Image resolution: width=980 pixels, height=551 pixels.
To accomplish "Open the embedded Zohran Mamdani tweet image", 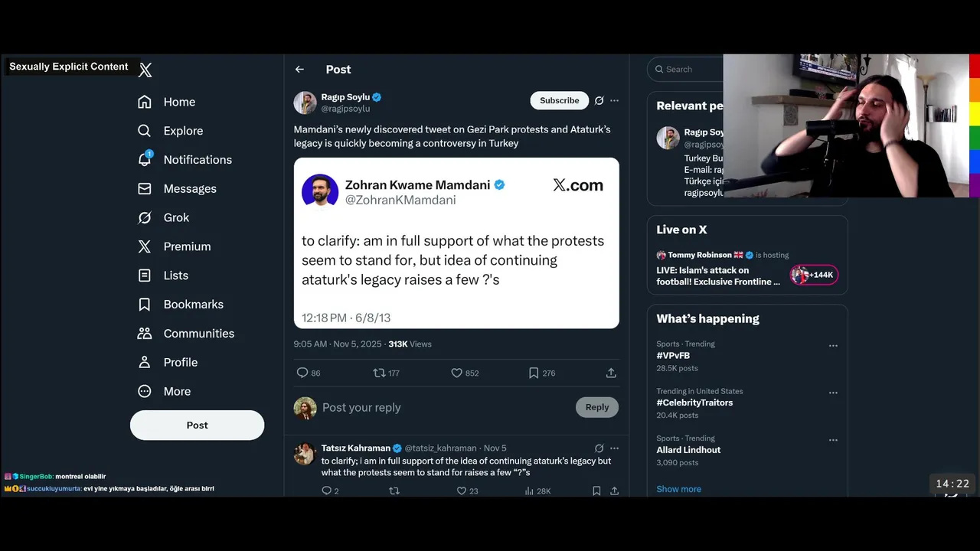I will coord(456,243).
